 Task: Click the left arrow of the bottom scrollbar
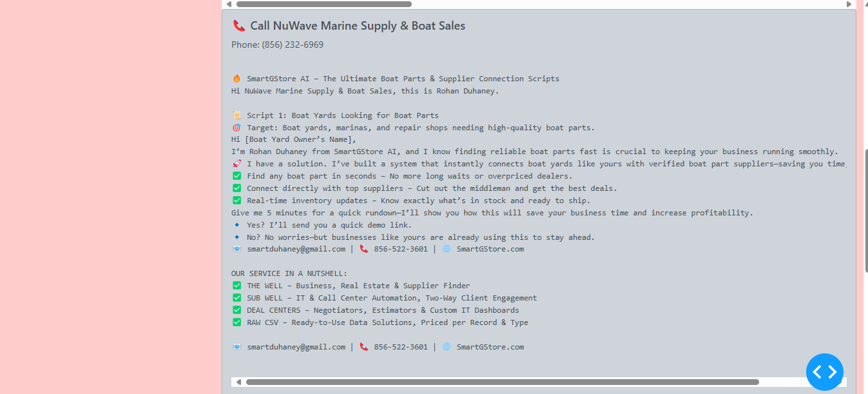click(238, 382)
